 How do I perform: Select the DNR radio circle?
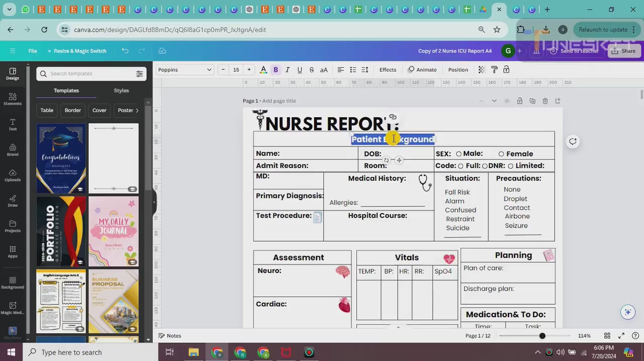coord(485,166)
